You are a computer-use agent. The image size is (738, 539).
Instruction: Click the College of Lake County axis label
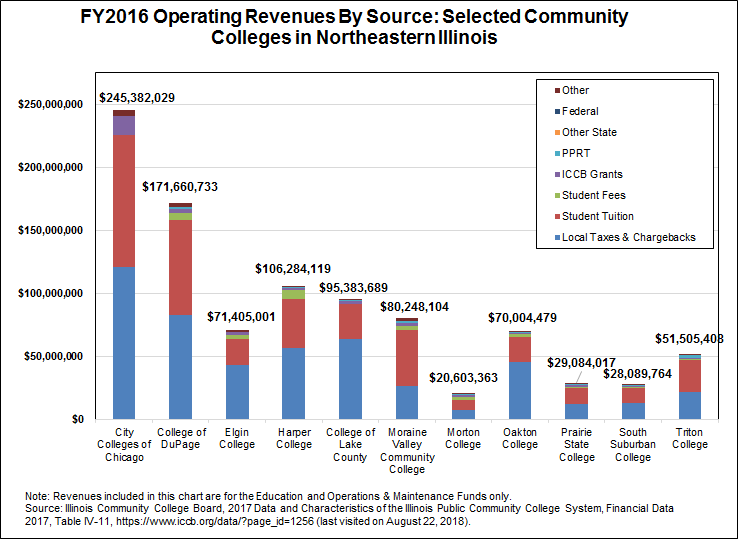350,444
